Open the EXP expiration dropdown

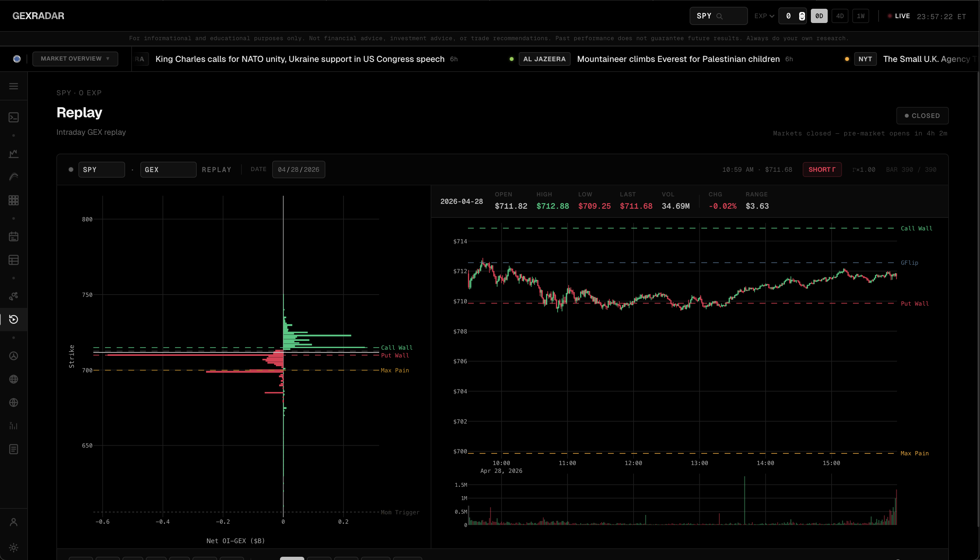764,16
